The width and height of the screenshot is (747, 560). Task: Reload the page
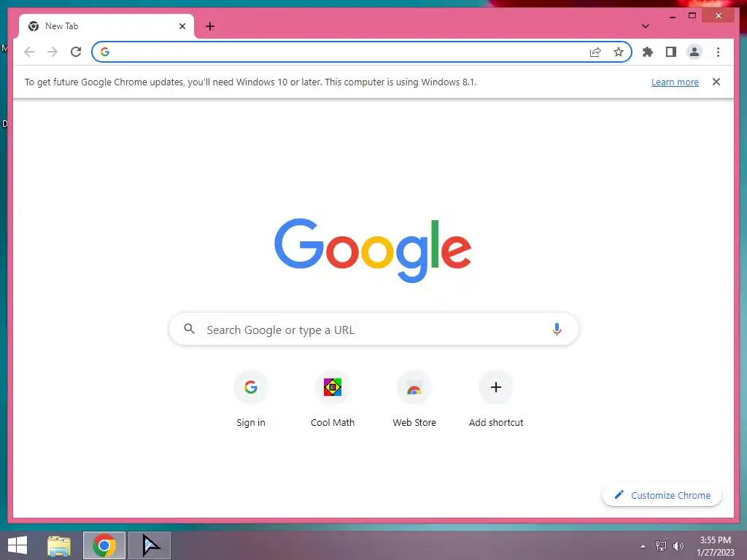[76, 52]
